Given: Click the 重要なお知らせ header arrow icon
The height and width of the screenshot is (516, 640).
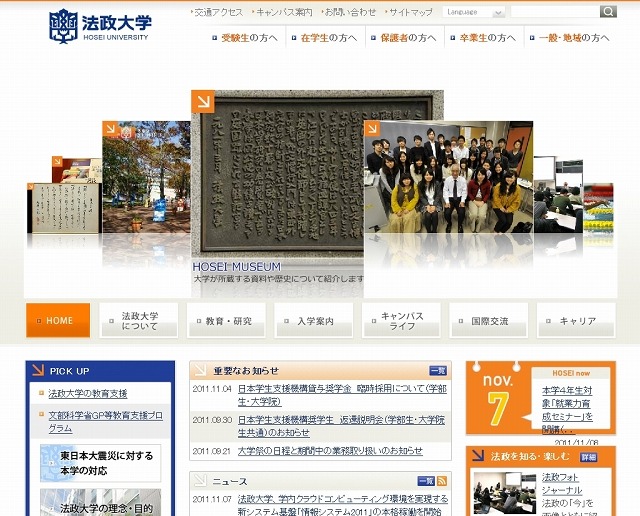Looking at the screenshot, I should tap(200, 370).
